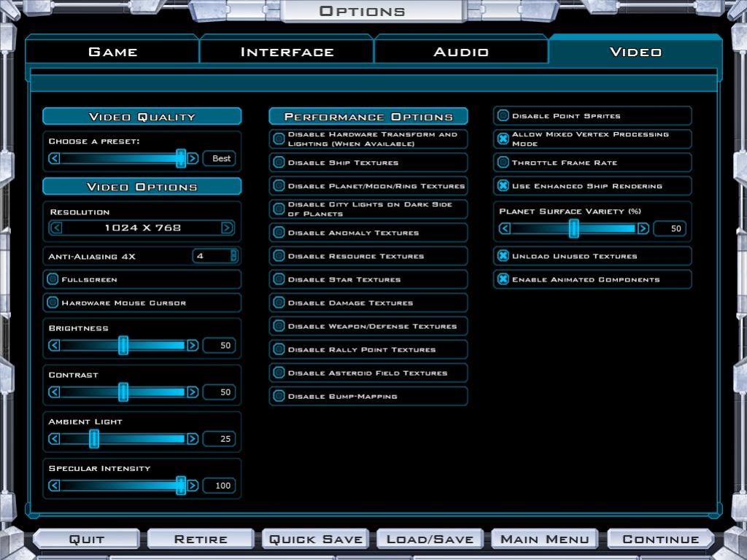
Task: Toggle Disable City Lights on Dark Side
Action: [279, 209]
